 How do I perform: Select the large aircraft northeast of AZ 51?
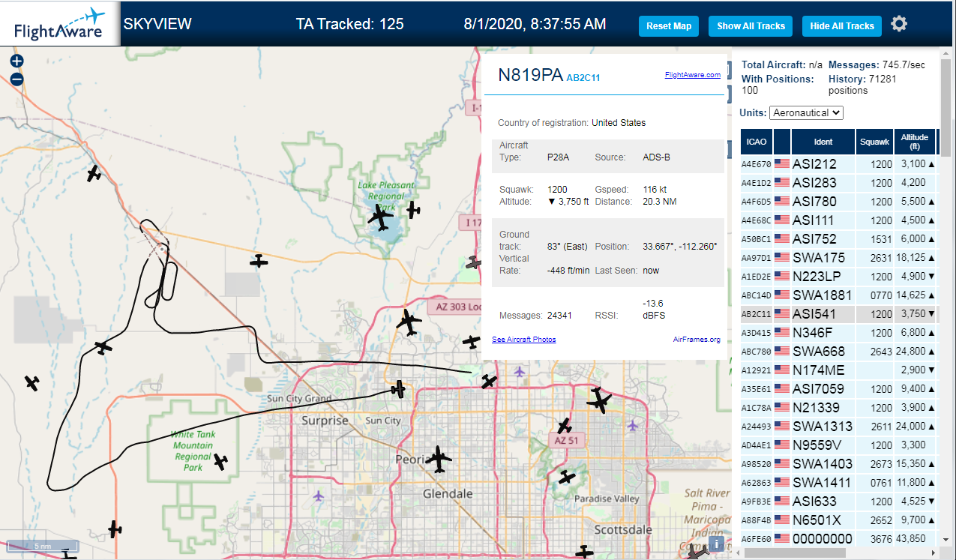pos(599,400)
